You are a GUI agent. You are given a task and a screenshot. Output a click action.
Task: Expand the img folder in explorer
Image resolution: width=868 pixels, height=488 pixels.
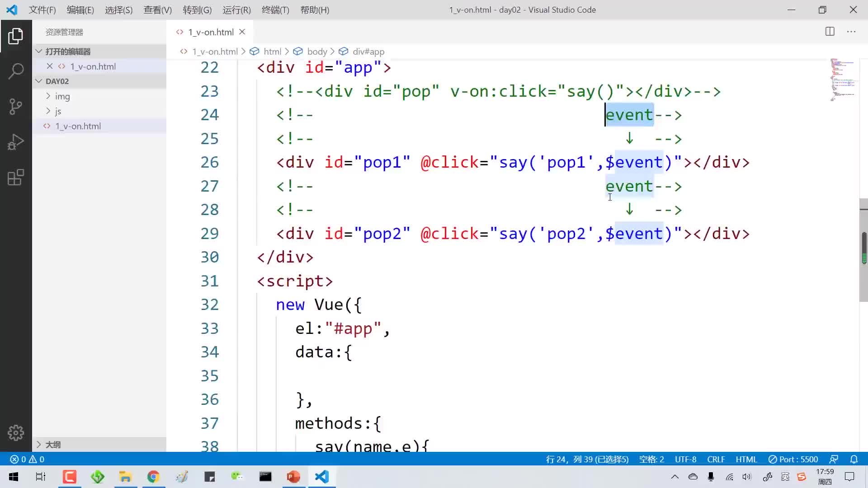coord(62,96)
